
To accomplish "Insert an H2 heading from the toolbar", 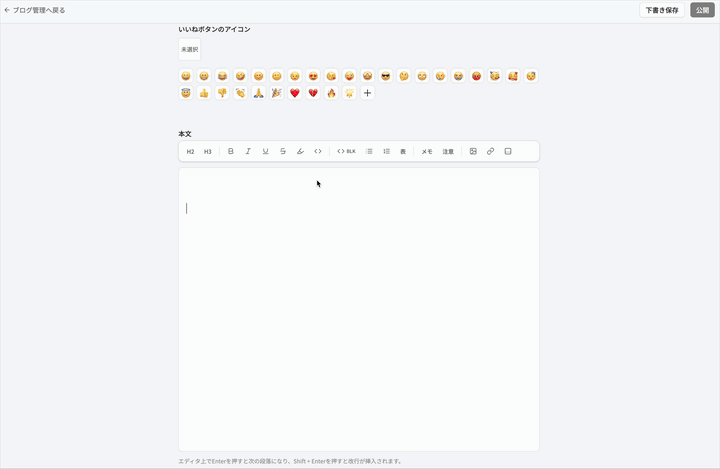I will [x=190, y=152].
